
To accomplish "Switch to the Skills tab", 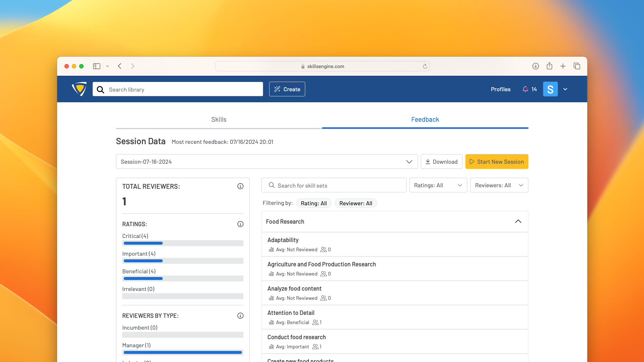I will (x=219, y=120).
